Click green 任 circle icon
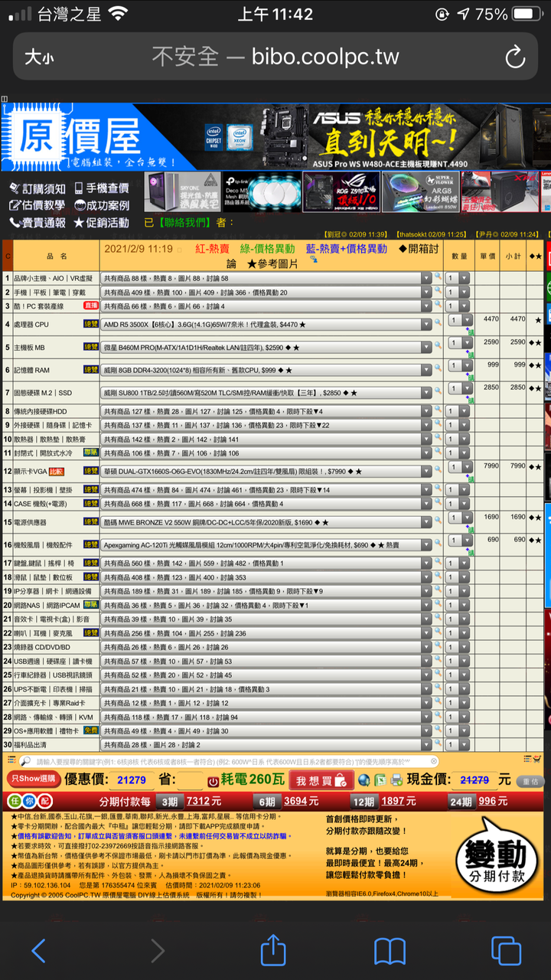The height and width of the screenshot is (980, 551). (15, 801)
